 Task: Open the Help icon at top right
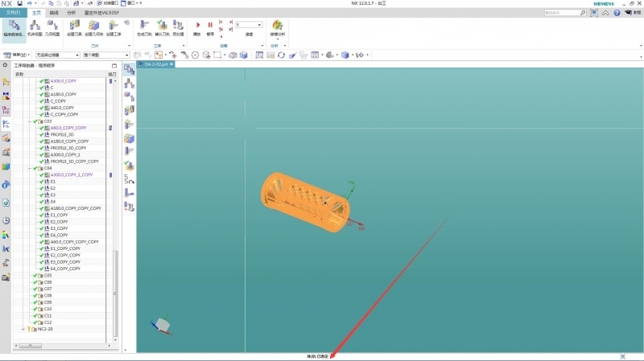pos(617,13)
